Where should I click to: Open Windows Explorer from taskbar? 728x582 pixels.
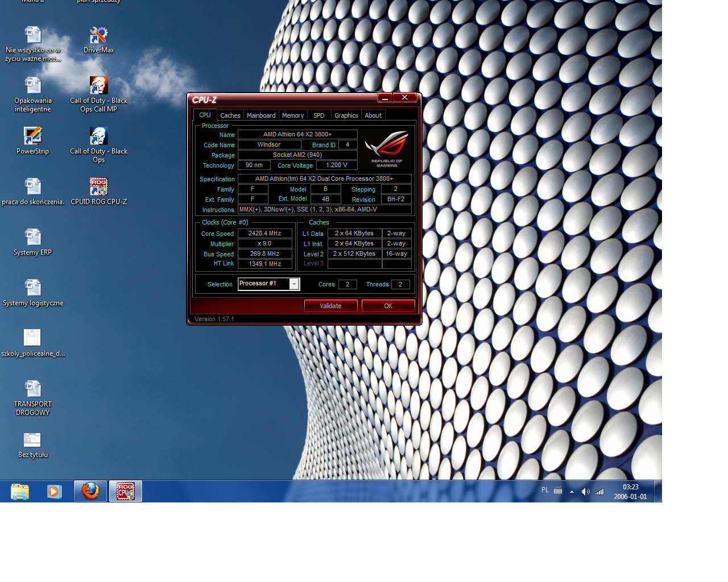coord(20,491)
